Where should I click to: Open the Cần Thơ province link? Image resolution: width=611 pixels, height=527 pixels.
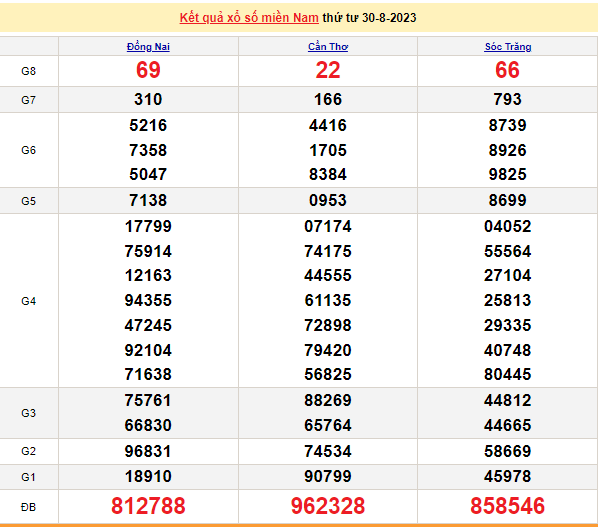click(x=327, y=47)
